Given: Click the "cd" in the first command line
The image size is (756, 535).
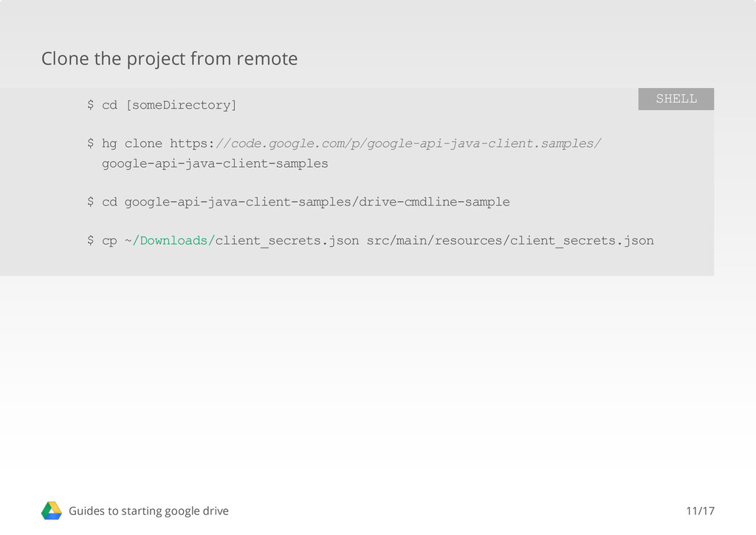Looking at the screenshot, I should 109,105.
